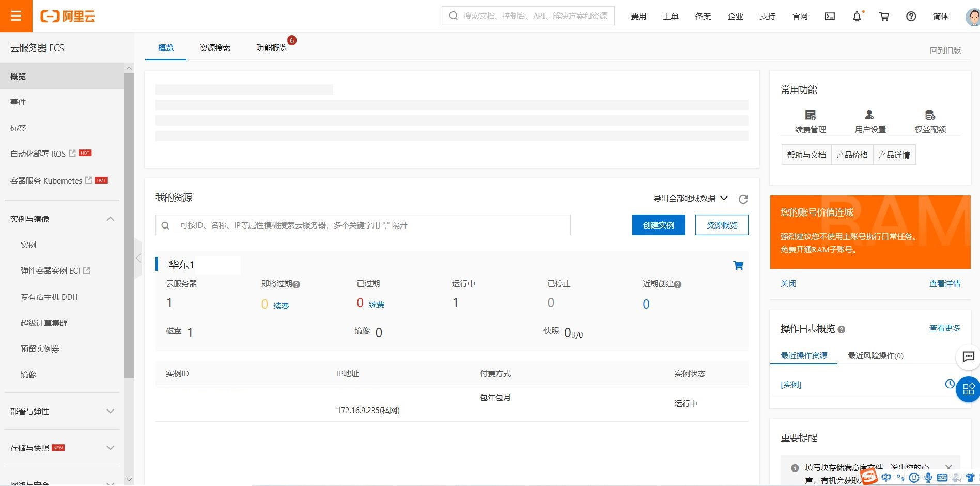Focus the ECS instance search field
The height and width of the screenshot is (486, 980).
pyautogui.click(x=363, y=225)
